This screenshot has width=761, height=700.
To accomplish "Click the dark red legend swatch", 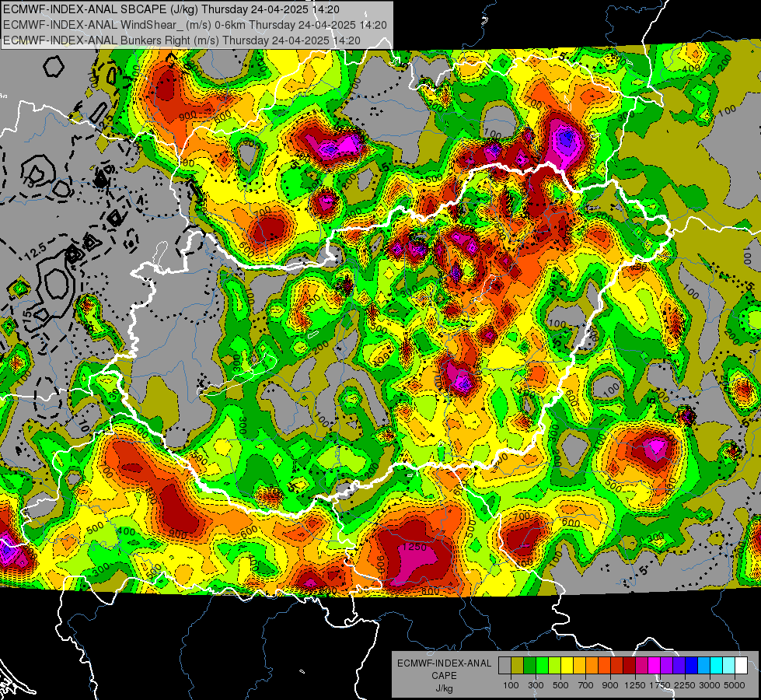I will coord(629,665).
